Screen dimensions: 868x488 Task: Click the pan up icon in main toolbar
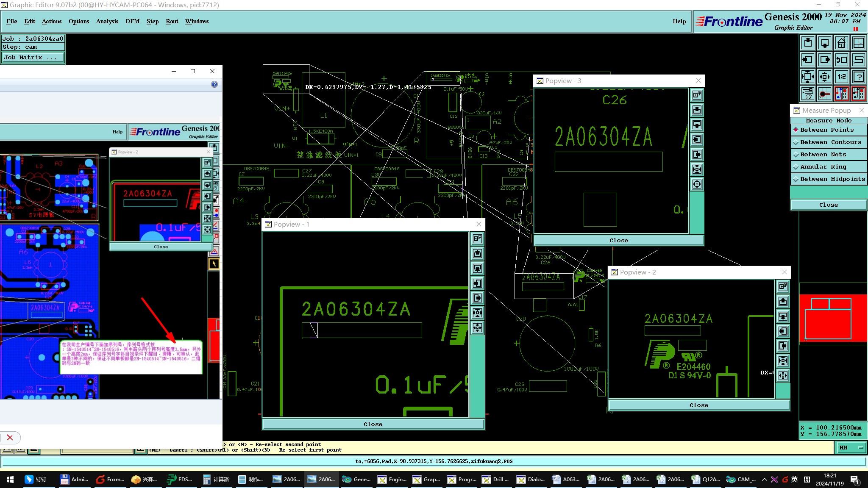click(808, 43)
